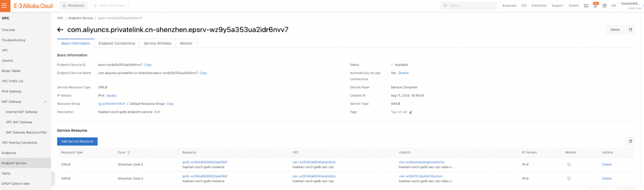Open monitor icon for the Shenzhen Zone C row
Viewport: 644px width, 190px height.
[569, 179]
